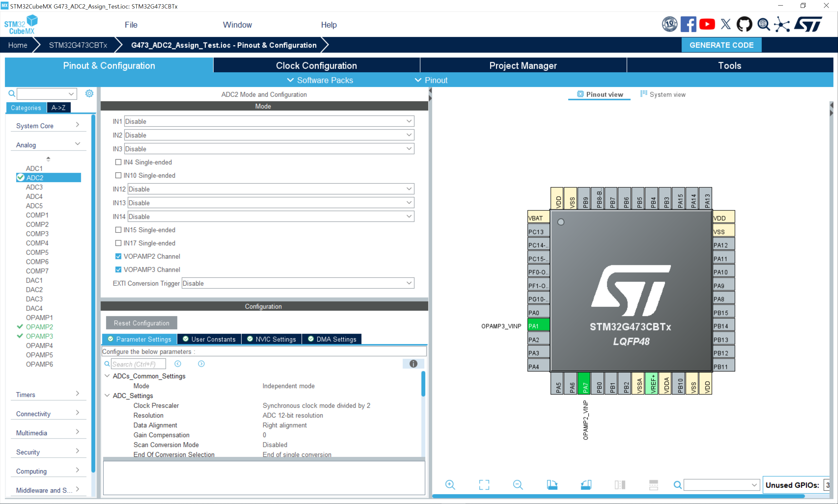The image size is (838, 504).
Task: Switch to the Clock Configuration tab
Action: pyautogui.click(x=316, y=65)
